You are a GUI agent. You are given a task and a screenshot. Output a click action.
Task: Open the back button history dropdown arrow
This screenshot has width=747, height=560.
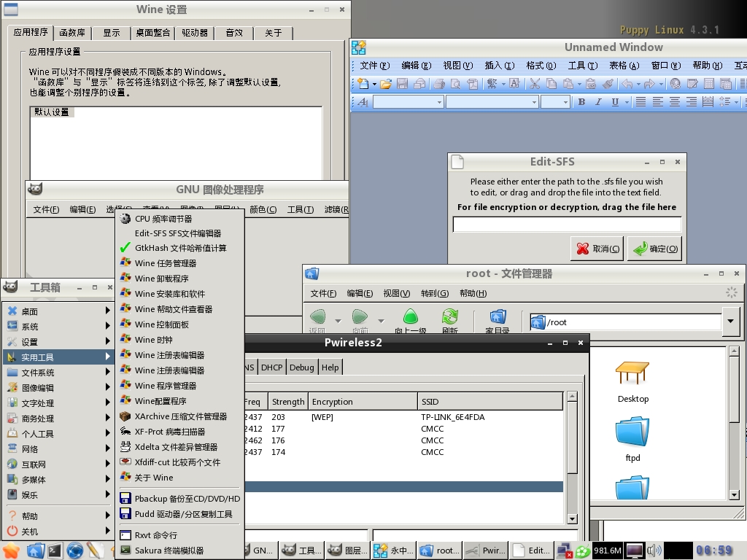click(338, 321)
